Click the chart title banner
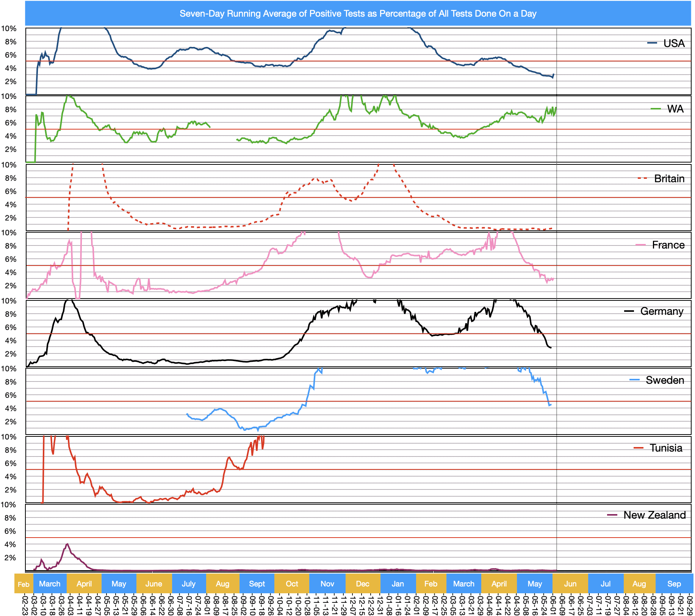Screen dimensions: 695x616 coord(358,14)
